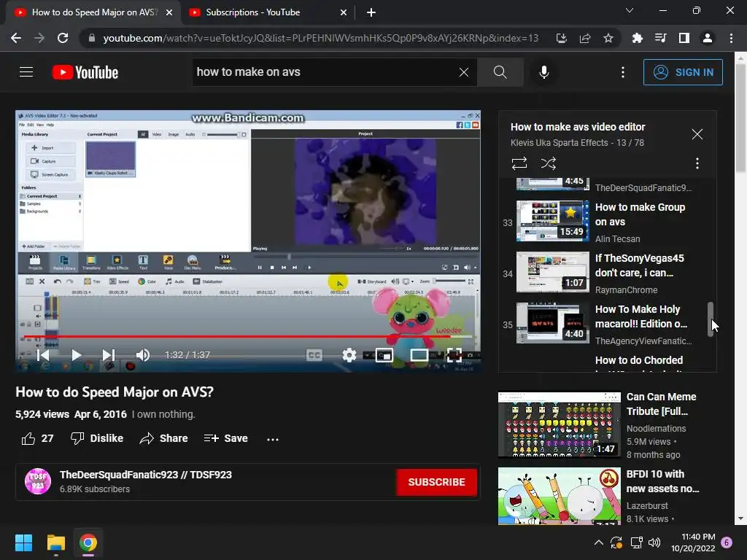Share this video
The height and width of the screenshot is (560, 747).
tap(163, 438)
